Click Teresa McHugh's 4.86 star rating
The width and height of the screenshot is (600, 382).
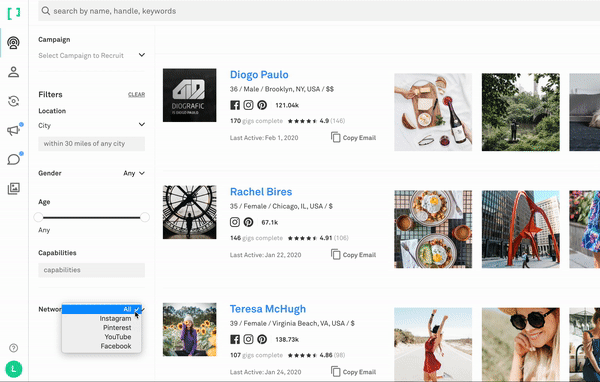click(316, 355)
